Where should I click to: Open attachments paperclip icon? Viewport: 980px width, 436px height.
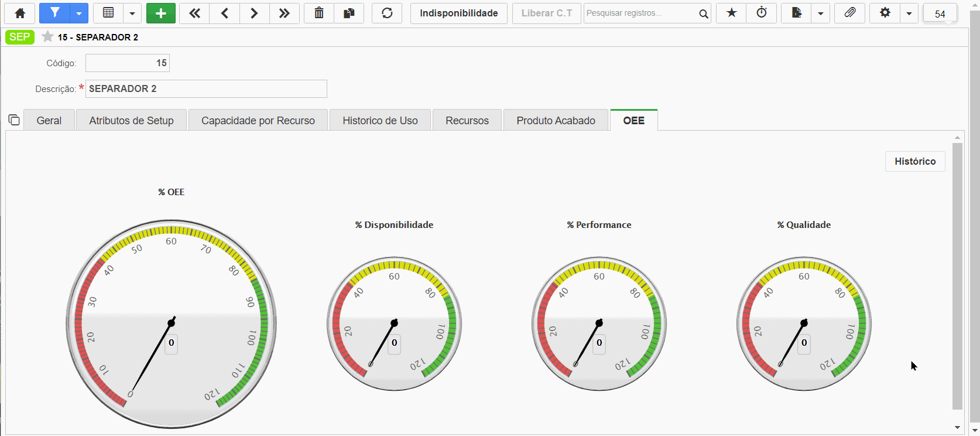point(850,13)
